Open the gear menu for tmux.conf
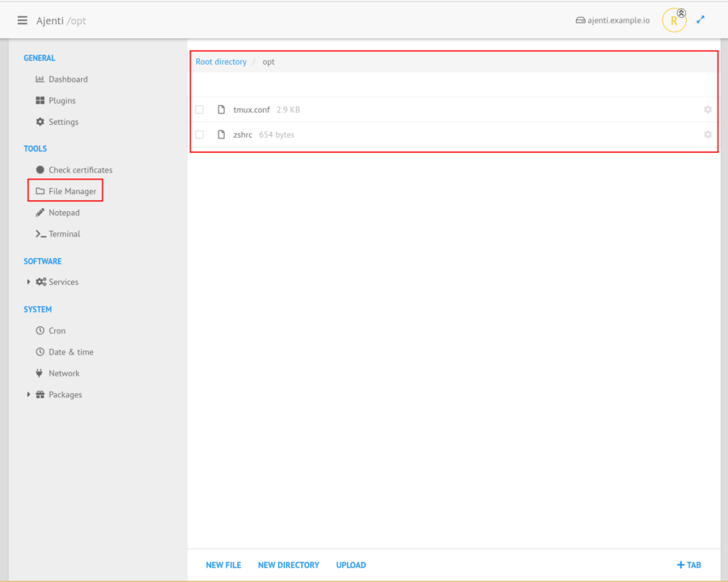The width and height of the screenshot is (728, 582). coord(707,109)
